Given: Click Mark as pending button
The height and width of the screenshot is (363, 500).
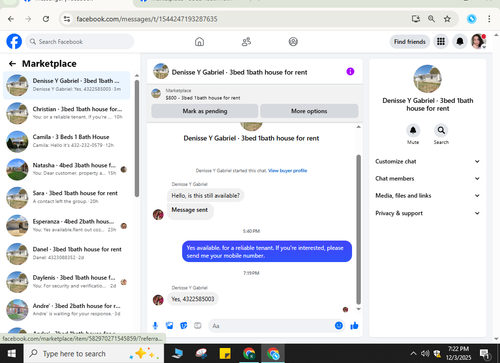Looking at the screenshot, I should [205, 111].
